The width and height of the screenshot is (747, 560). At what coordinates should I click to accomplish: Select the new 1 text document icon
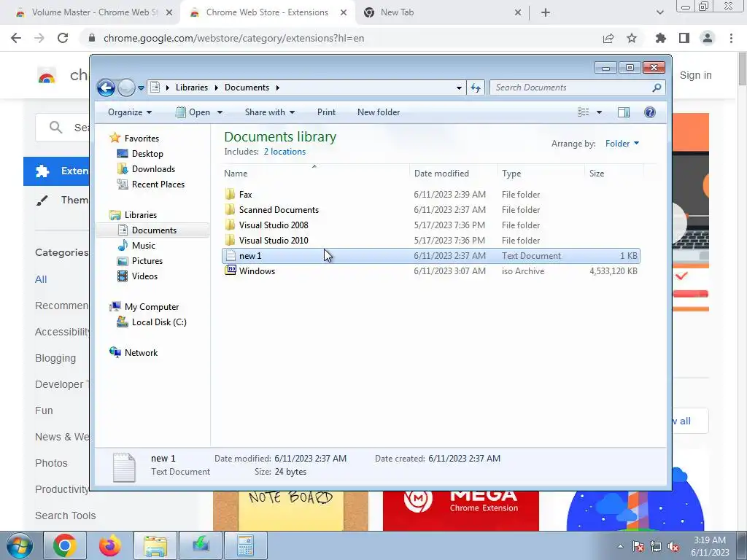231,256
